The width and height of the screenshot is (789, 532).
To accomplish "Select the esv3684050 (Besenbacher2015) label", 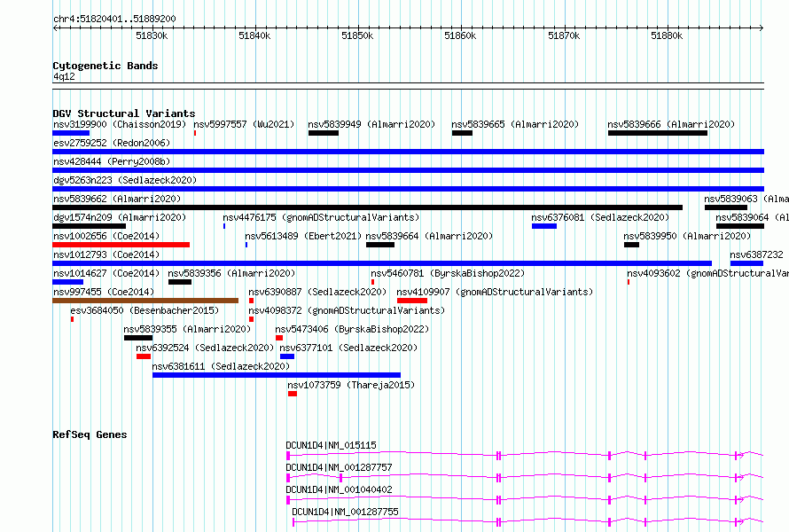I will pos(145,310).
